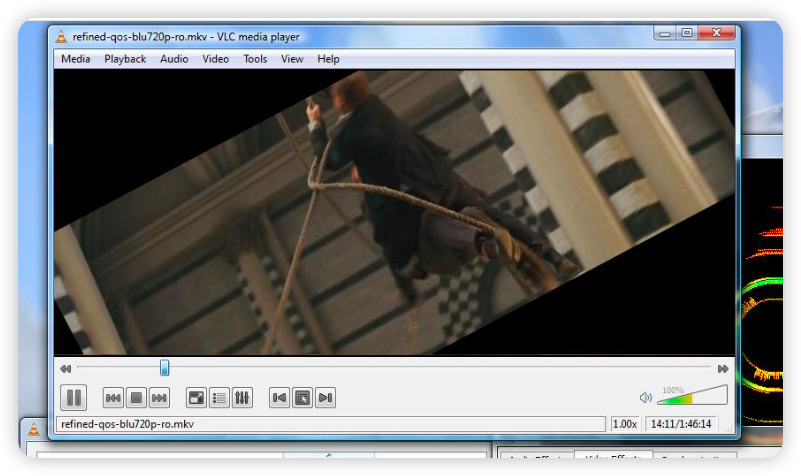
Task: Jump to next chapter button
Action: coord(325,398)
